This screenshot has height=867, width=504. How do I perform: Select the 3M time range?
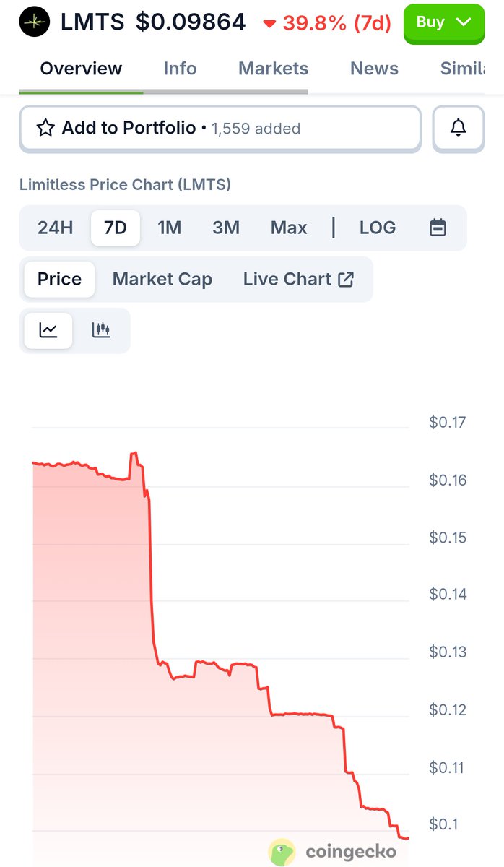tap(226, 228)
